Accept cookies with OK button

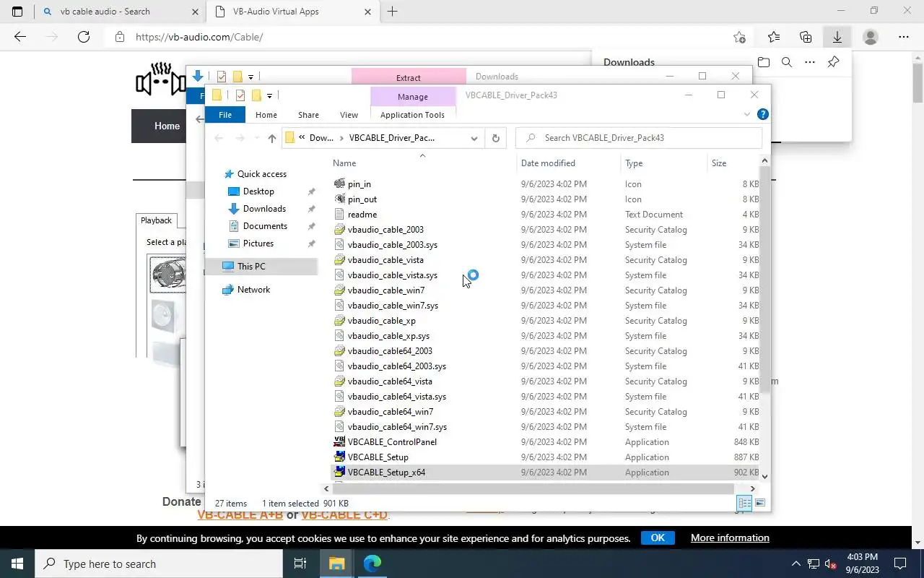657,538
